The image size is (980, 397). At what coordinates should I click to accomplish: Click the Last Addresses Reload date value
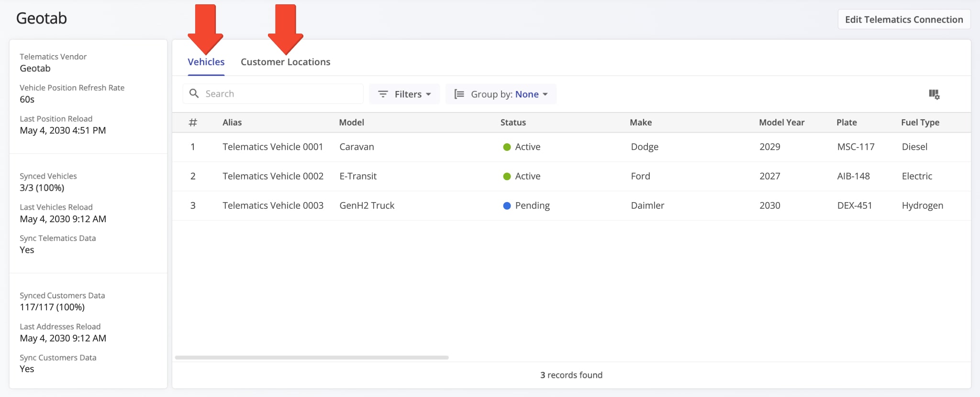click(x=63, y=339)
